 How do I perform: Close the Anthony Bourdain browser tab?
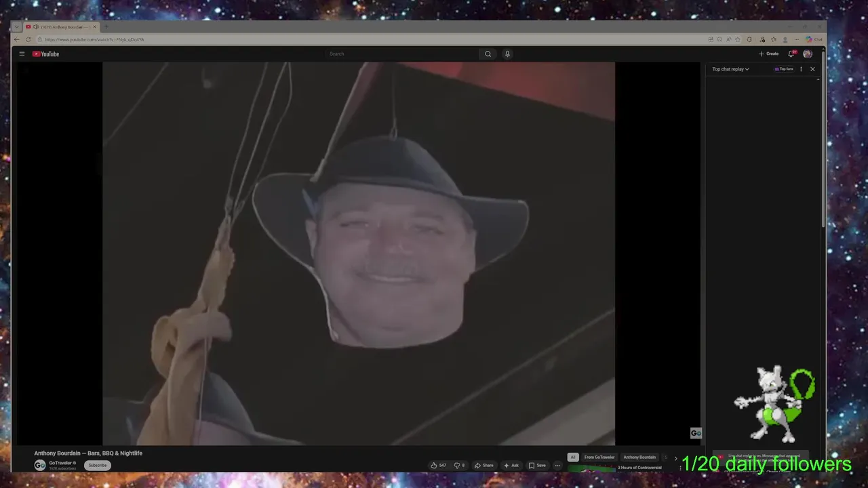pyautogui.click(x=95, y=27)
